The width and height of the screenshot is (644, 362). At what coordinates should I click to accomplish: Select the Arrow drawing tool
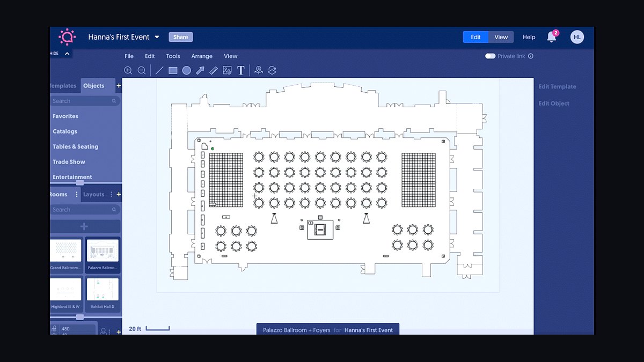(200, 70)
